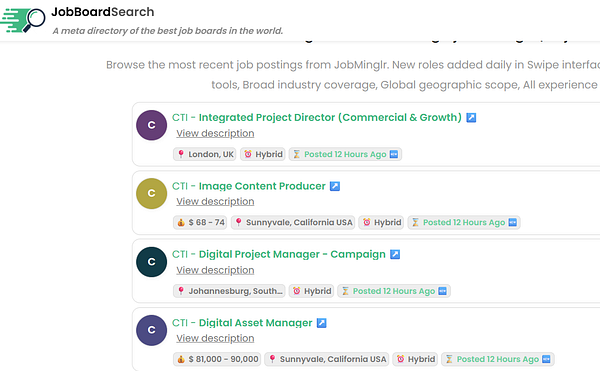Click hourglass icon on Digital Project Manager posted tag

[x=345, y=291]
